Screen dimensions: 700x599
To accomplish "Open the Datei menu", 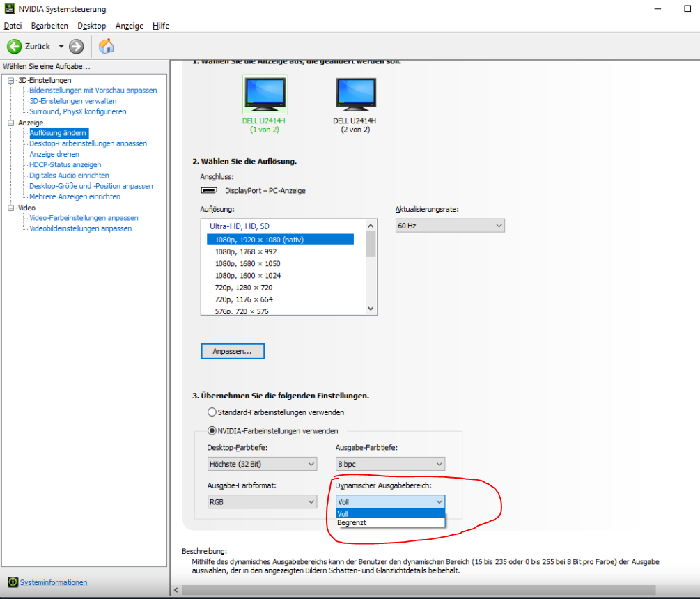I will coord(13,26).
